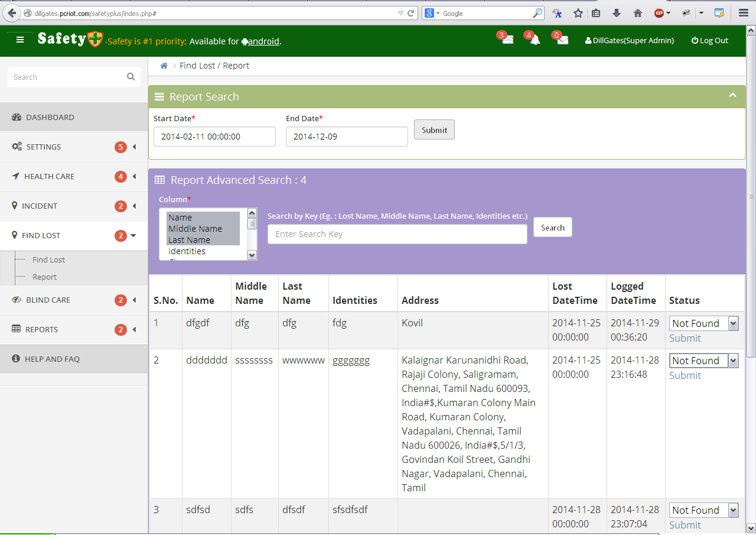Screen dimensions: 756x535
Task: Click the End Date input field
Action: 347,137
